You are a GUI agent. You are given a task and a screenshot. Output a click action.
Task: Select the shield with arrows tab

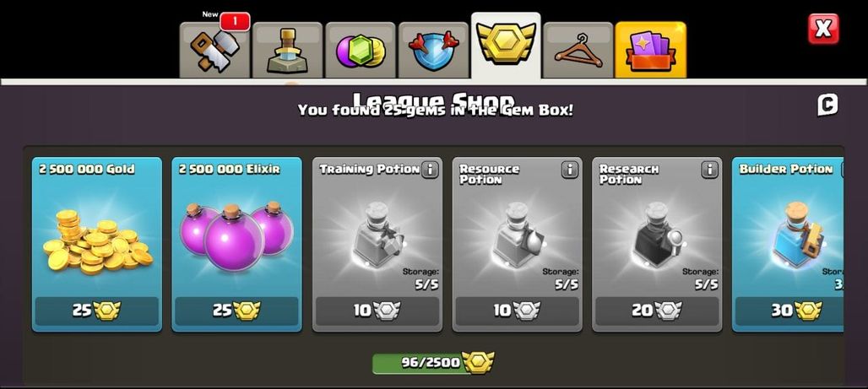pyautogui.click(x=433, y=51)
